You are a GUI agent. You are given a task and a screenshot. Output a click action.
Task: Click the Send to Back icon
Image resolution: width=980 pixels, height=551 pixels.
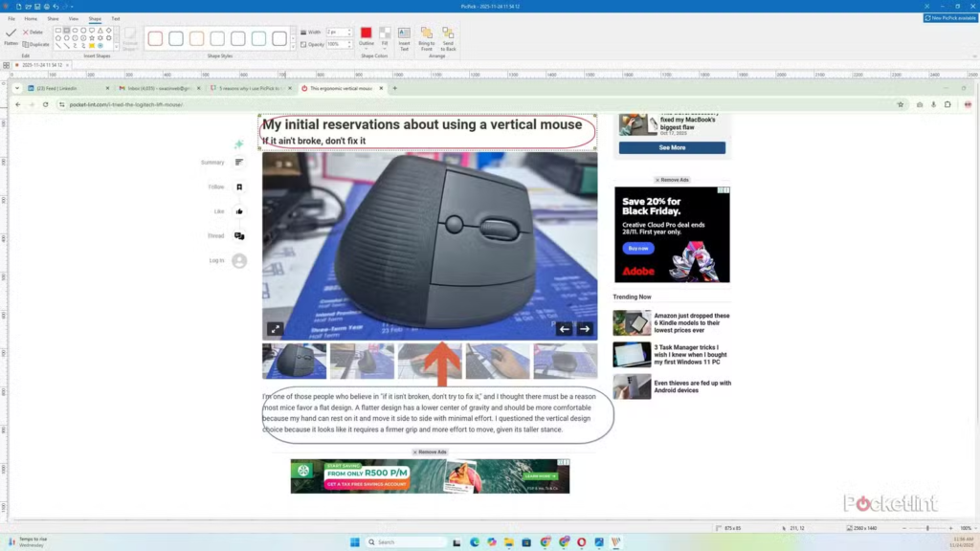(449, 36)
